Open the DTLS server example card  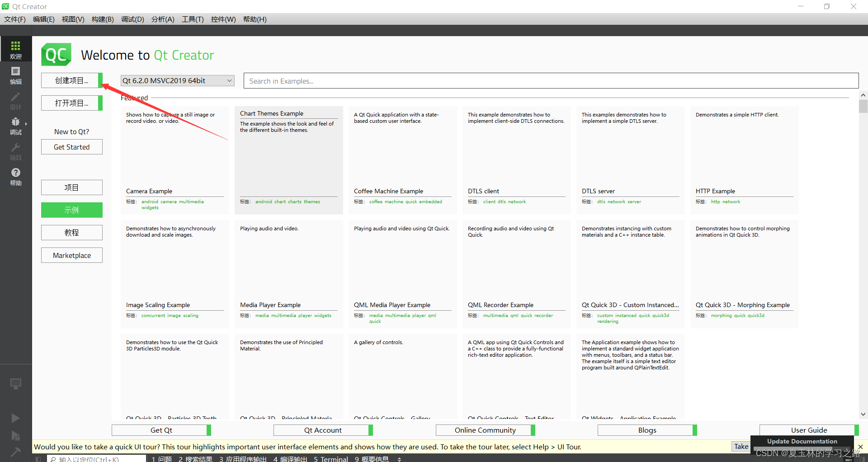pyautogui.click(x=631, y=160)
